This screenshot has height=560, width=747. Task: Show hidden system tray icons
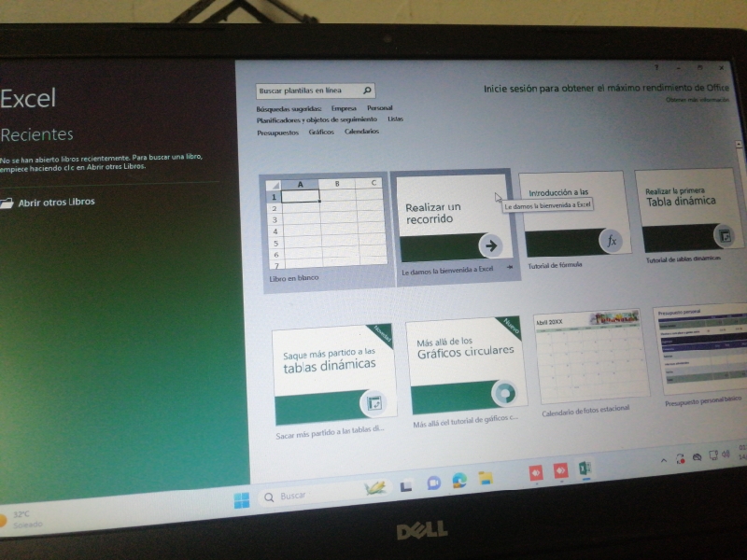coord(663,460)
